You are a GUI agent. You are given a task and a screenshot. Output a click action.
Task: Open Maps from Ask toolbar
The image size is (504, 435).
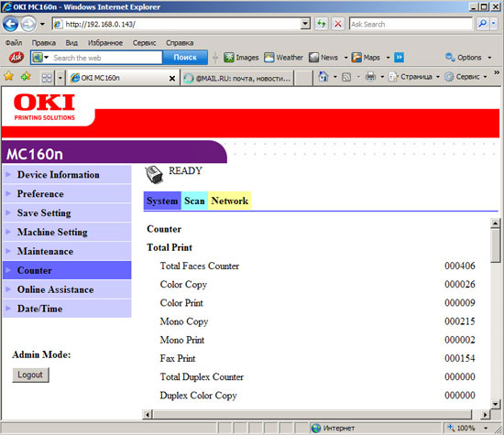[366, 58]
